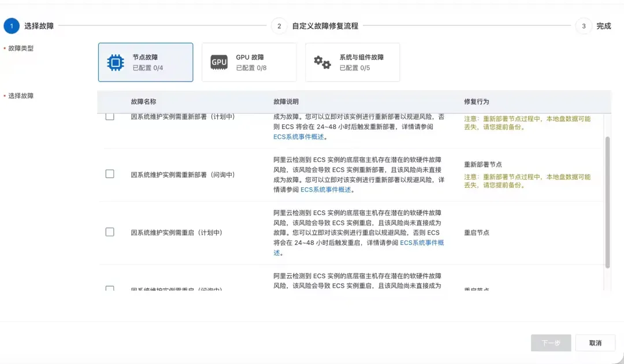This screenshot has width=624, height=364.
Task: Click the GPU icon on GPU 故障 card
Action: pos(219,62)
